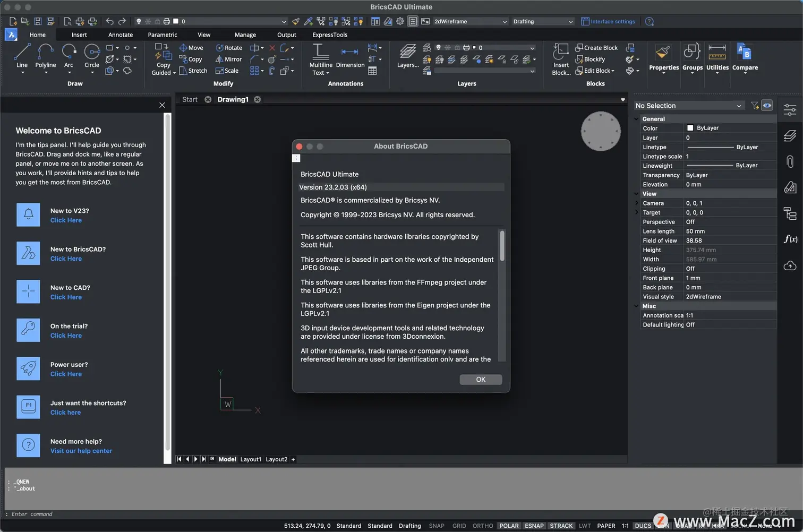Click the Move tool in Modify
This screenshot has height=532, width=803.
[x=191, y=48]
